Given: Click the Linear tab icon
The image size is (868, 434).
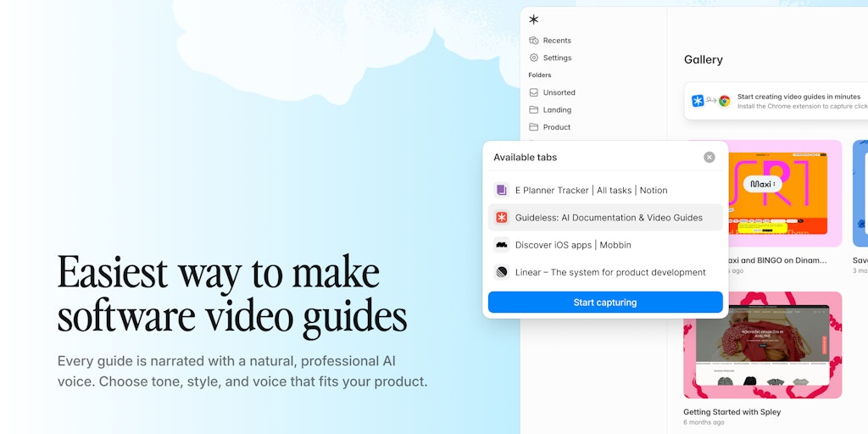Looking at the screenshot, I should click(502, 272).
